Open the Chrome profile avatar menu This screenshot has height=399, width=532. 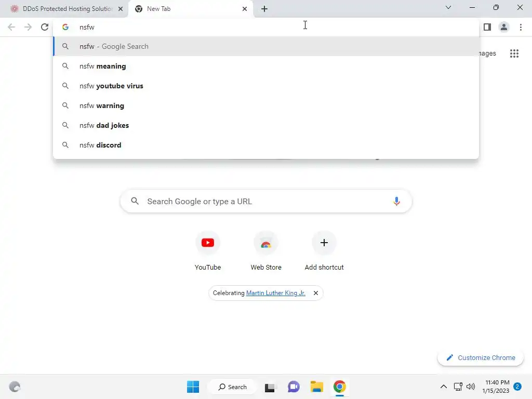[x=504, y=27]
